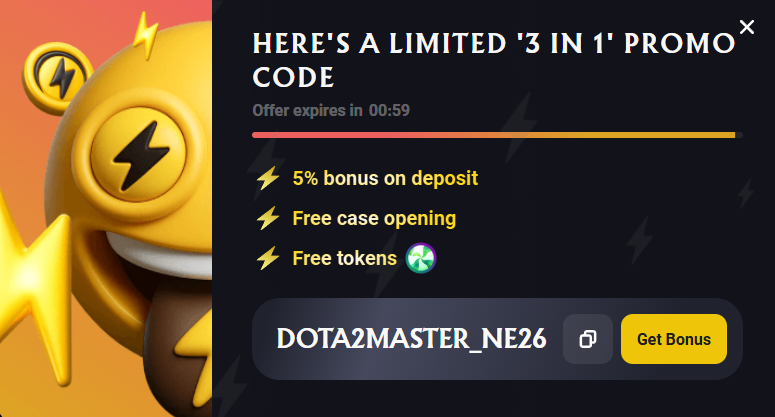
Task: Select the DOTA2MASTER_NE26 promo code text
Action: [x=411, y=339]
